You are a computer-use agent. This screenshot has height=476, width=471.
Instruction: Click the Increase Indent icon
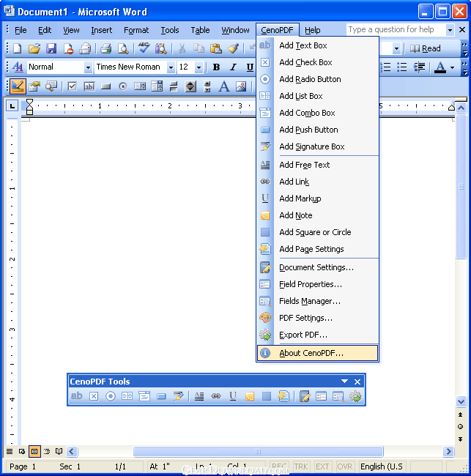(x=419, y=67)
